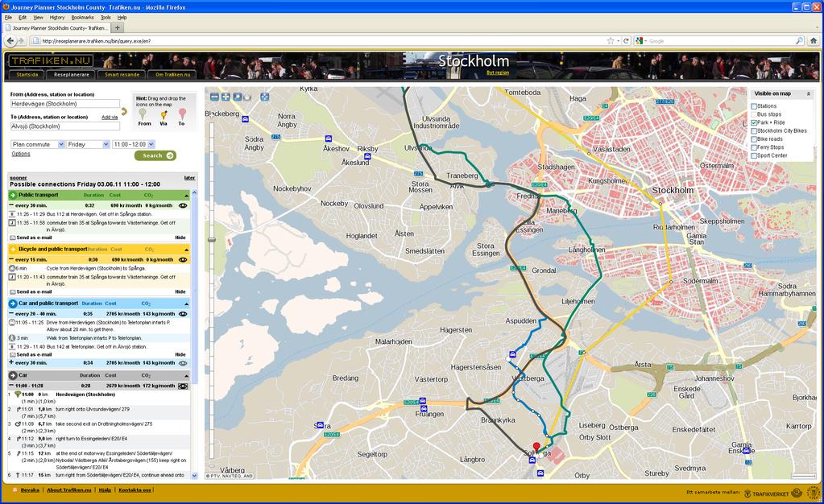Click the Options link
This screenshot has height=504, width=824.
pyautogui.click(x=20, y=154)
